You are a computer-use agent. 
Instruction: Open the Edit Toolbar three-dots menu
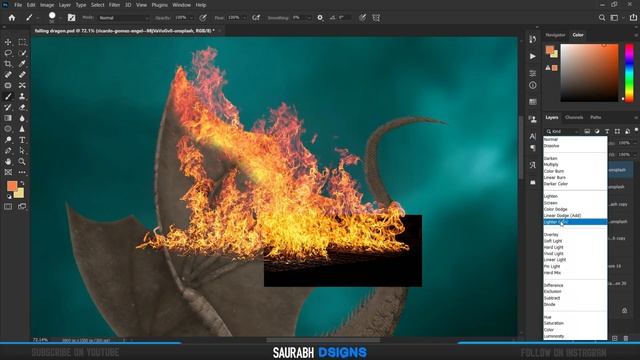(x=22, y=172)
